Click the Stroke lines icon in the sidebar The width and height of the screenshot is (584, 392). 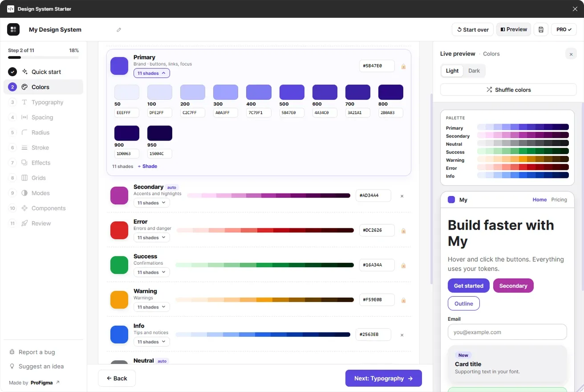coord(24,148)
